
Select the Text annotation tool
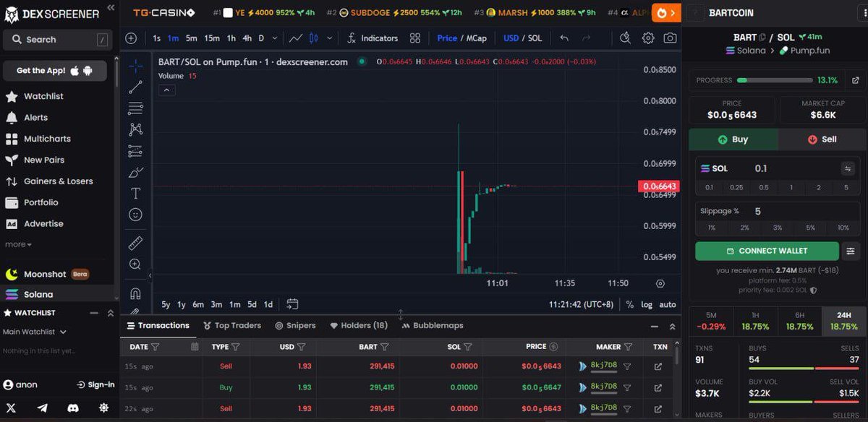135,193
